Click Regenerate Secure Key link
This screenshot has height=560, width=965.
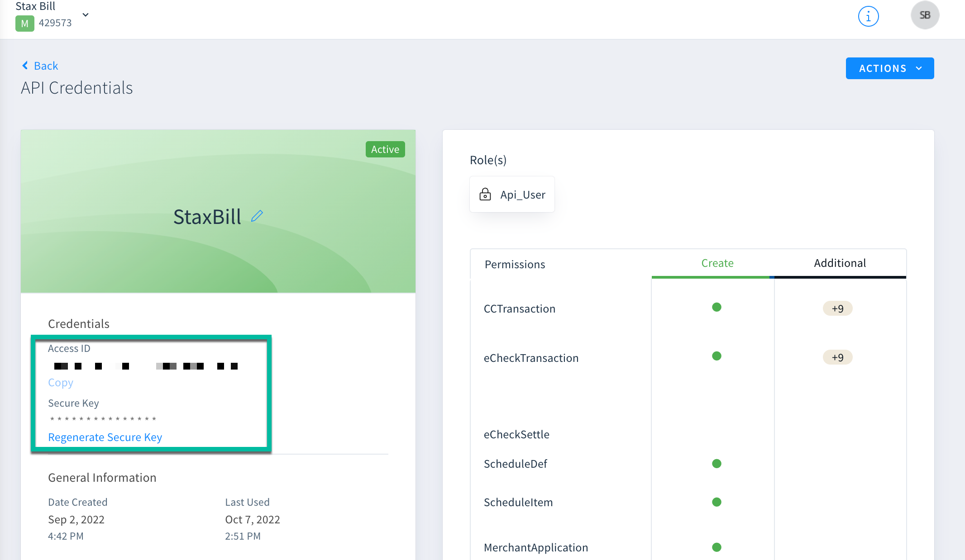(x=105, y=437)
